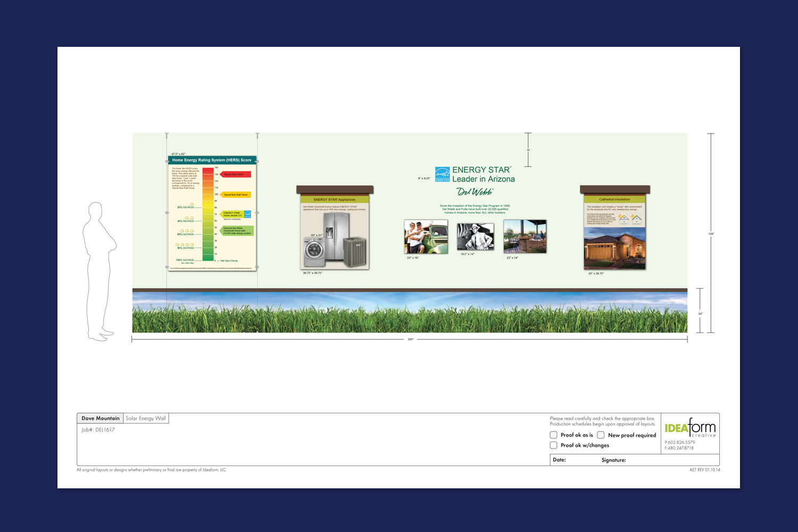
Task: Select the lit house photo in Cathedral Insulation panel
Action: (x=615, y=248)
